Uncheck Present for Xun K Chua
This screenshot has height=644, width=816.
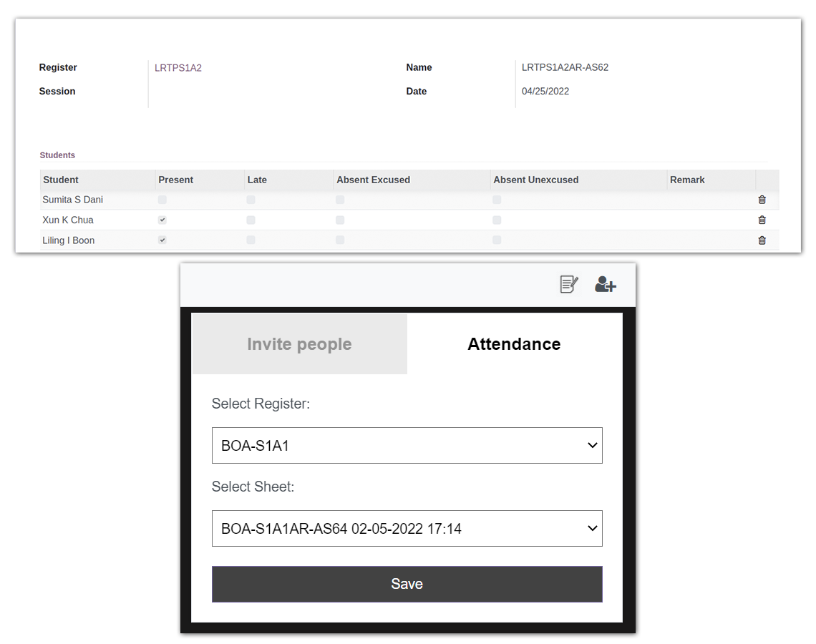[162, 220]
